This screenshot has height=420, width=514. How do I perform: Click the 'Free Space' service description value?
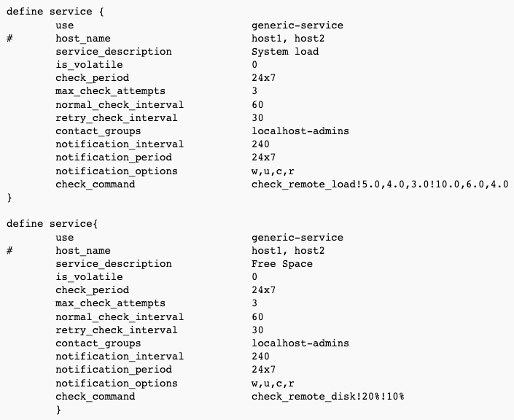coord(282,264)
